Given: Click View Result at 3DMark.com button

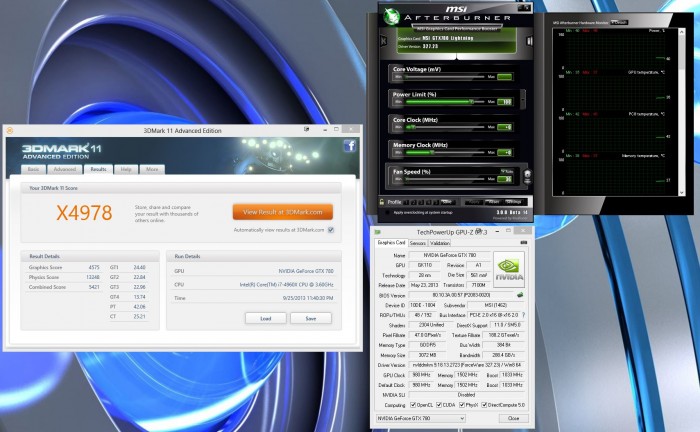Looking at the screenshot, I should click(282, 211).
